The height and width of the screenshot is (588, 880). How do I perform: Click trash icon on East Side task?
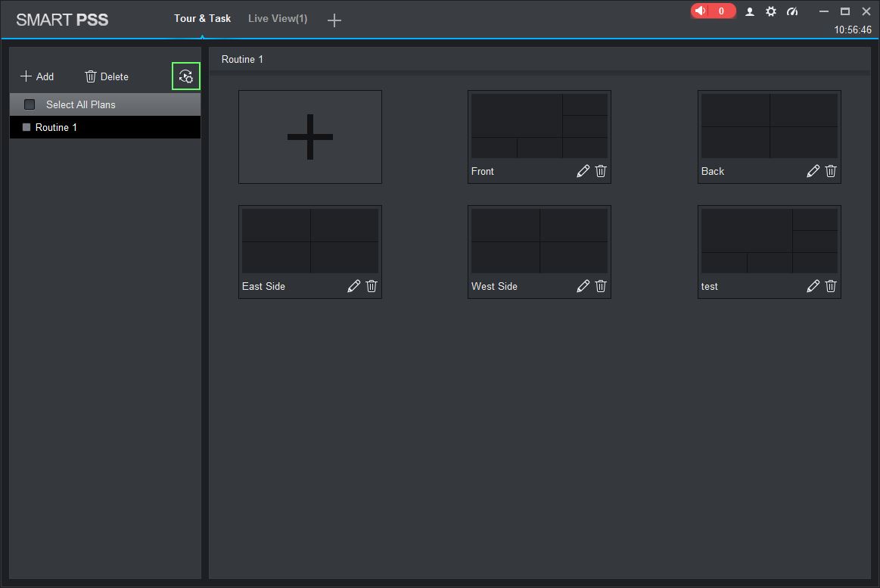(372, 286)
